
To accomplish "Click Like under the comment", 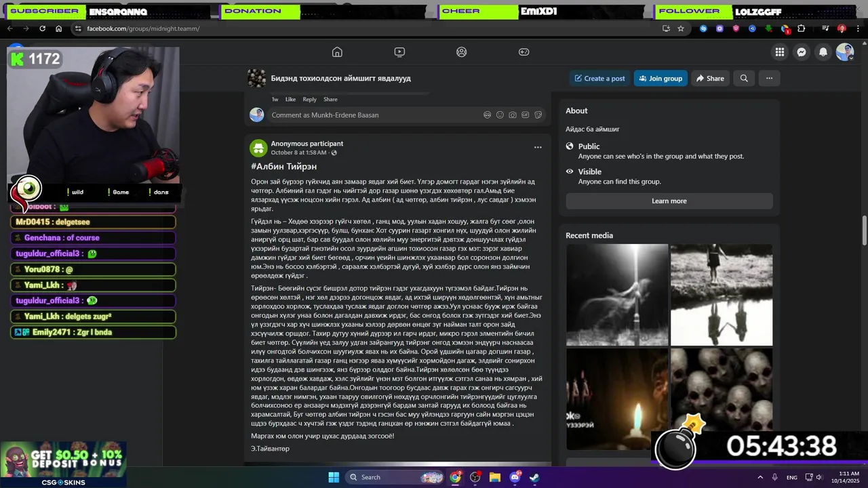I will click(290, 99).
